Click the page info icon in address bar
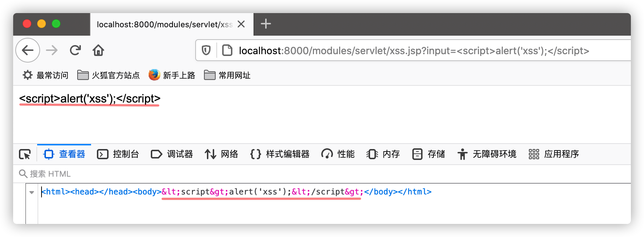Viewport: 644px width, 237px height. coord(227,50)
